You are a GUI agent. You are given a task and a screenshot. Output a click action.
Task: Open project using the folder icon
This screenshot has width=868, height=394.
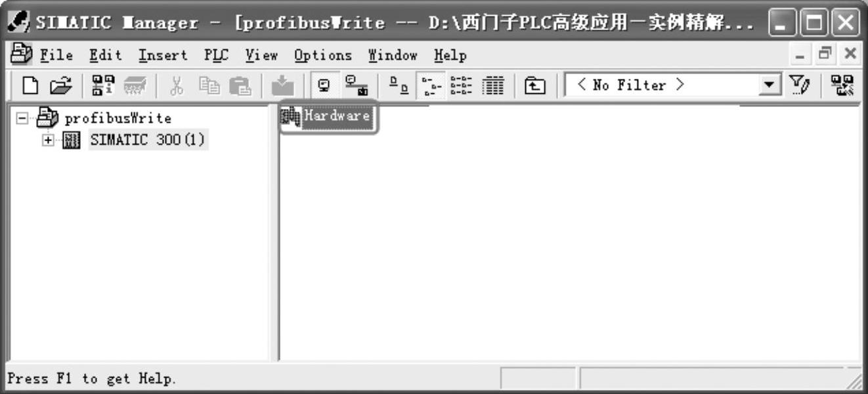pyautogui.click(x=60, y=85)
